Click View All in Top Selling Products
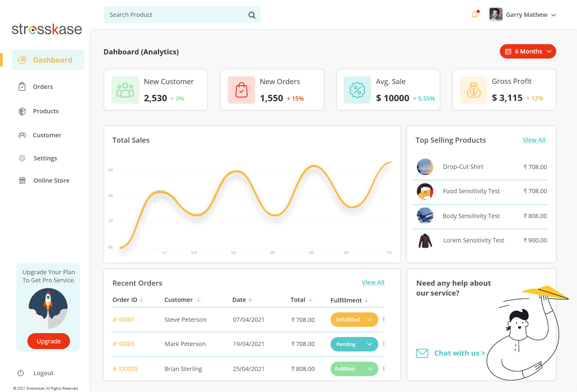 pos(534,140)
